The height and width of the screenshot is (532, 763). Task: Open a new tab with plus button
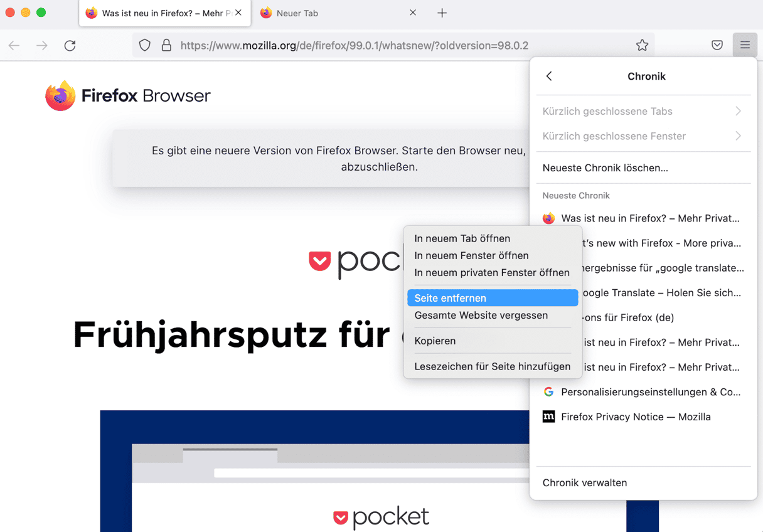click(x=442, y=13)
